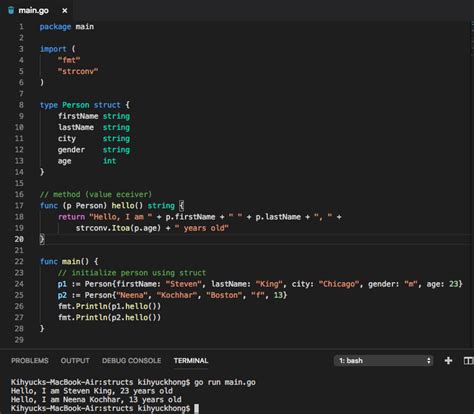Click 'fmt.Println(p2.hello())' on line 27
The image size is (474, 414).
pyautogui.click(x=109, y=317)
